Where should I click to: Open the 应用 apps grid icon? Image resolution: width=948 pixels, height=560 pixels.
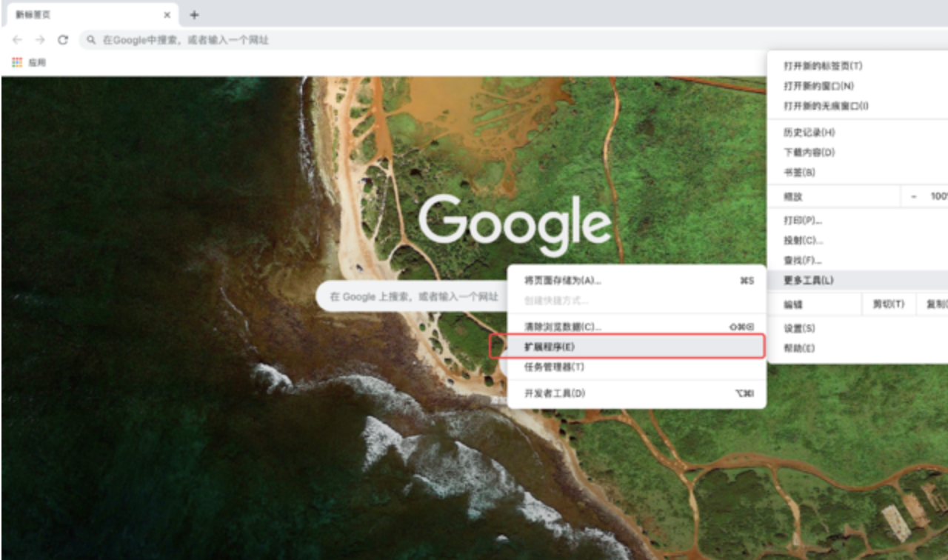tap(17, 63)
